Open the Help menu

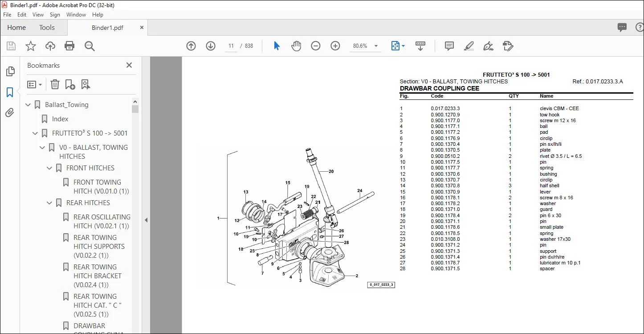tap(98, 15)
